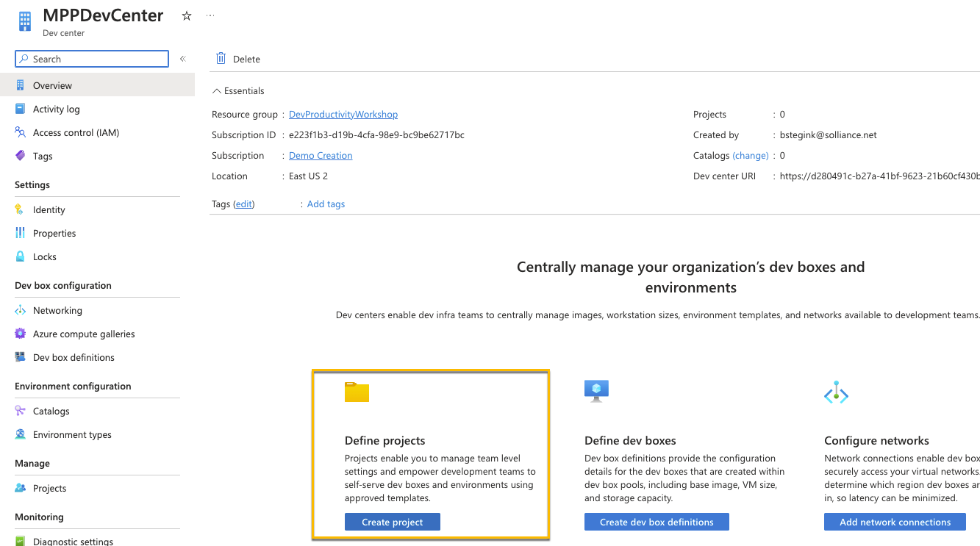Focus the sidebar Search box

pyautogui.click(x=92, y=59)
